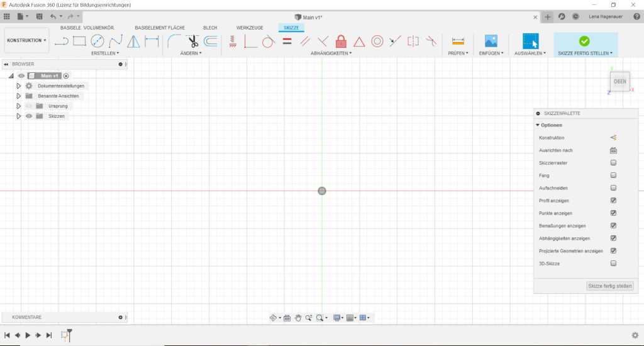Image resolution: width=644 pixels, height=346 pixels.
Task: Expand Skizzen tree node
Action: click(x=18, y=116)
